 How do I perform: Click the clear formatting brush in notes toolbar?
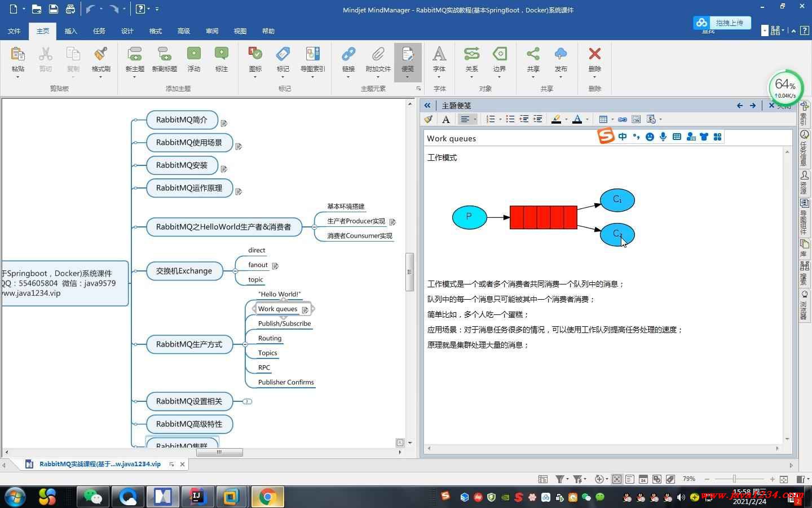(x=429, y=119)
